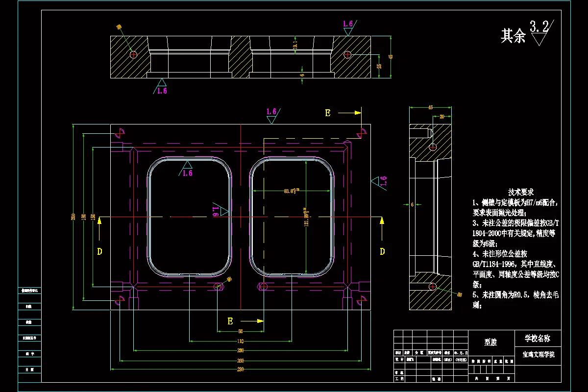Select the '1.6' roughness above the section view
Viewport: 588px width, 392px height.
348,24
